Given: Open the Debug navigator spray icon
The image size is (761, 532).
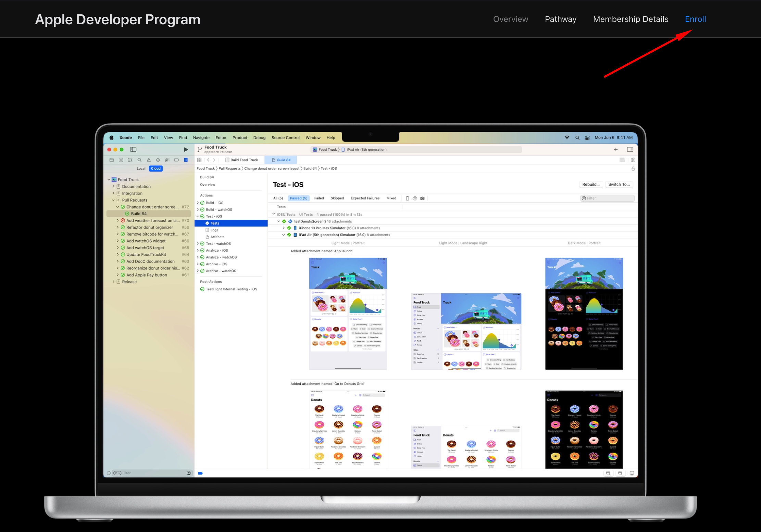Looking at the screenshot, I should [x=167, y=160].
